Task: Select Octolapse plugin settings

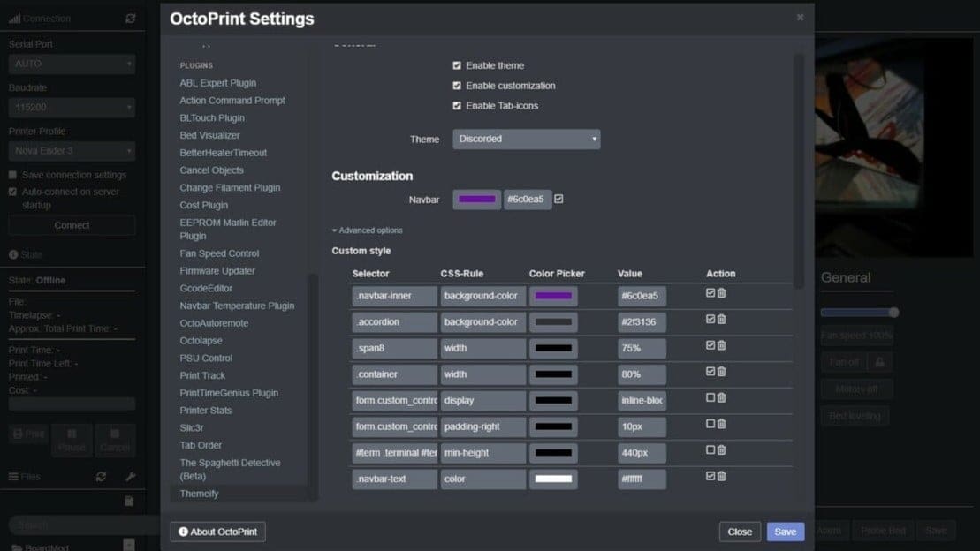Action: coord(201,341)
